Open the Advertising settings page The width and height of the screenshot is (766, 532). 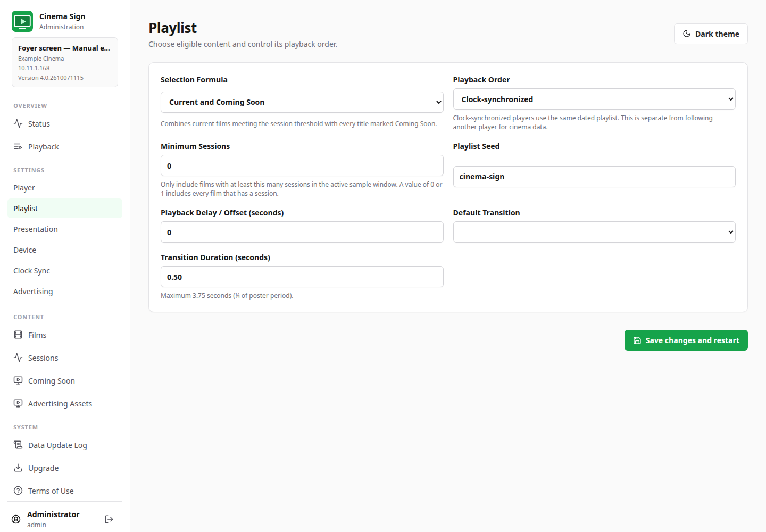[65, 292]
